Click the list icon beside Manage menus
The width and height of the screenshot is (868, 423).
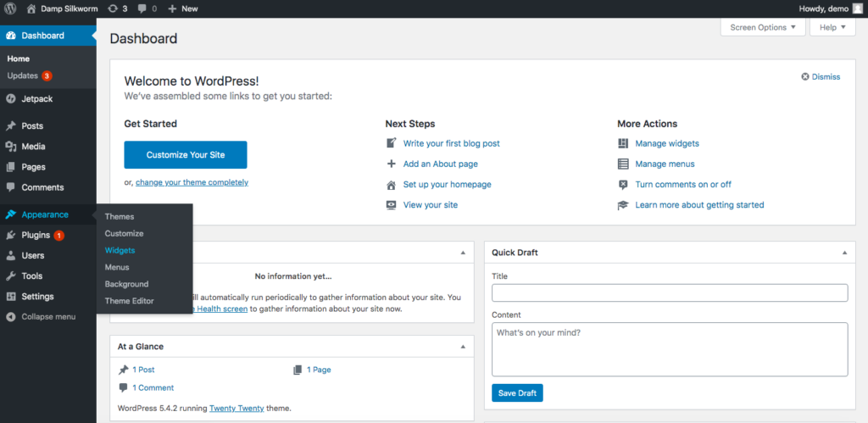pyautogui.click(x=623, y=164)
